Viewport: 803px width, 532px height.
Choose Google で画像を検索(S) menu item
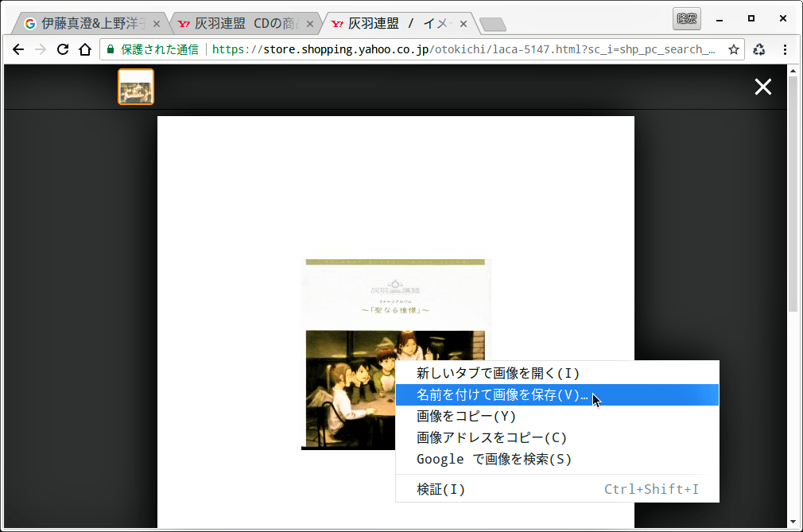pos(557,460)
